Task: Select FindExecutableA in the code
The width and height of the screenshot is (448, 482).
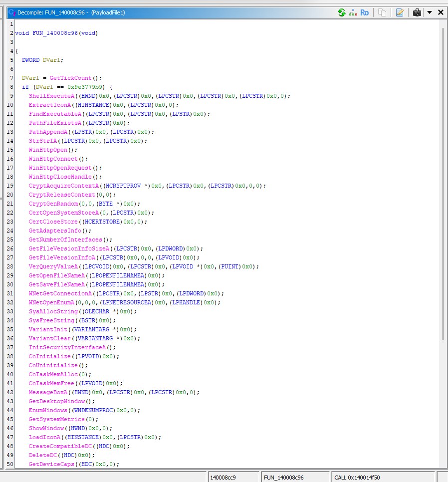Action: tap(55, 114)
